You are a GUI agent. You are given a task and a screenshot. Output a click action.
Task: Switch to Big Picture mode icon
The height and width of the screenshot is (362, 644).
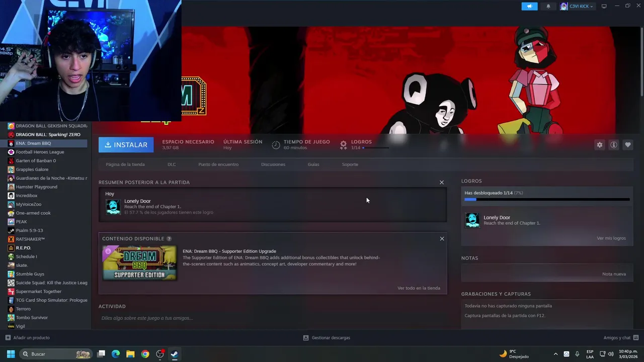pyautogui.click(x=604, y=6)
